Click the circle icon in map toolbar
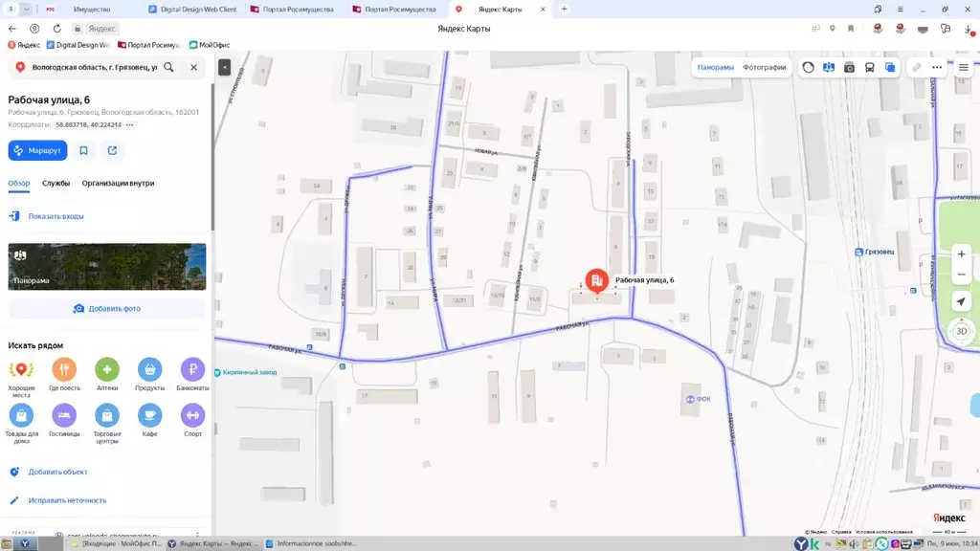 point(808,68)
